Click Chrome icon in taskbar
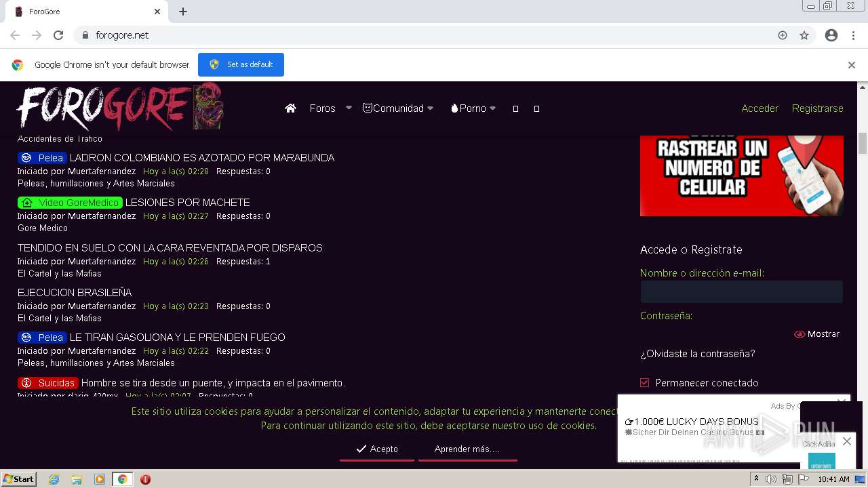Screen dimensions: 868x488 [x=122, y=479]
